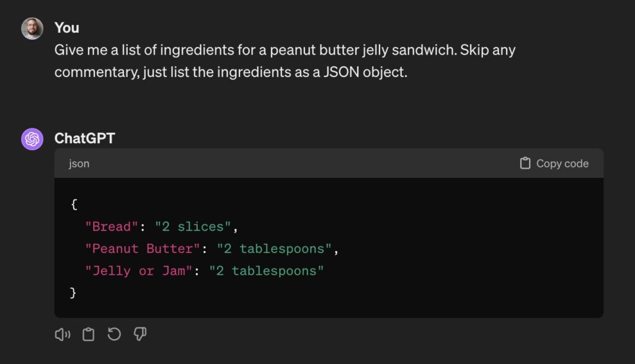This screenshot has height=364, width=635.
Task: Click the Copy code button
Action: pos(554,163)
